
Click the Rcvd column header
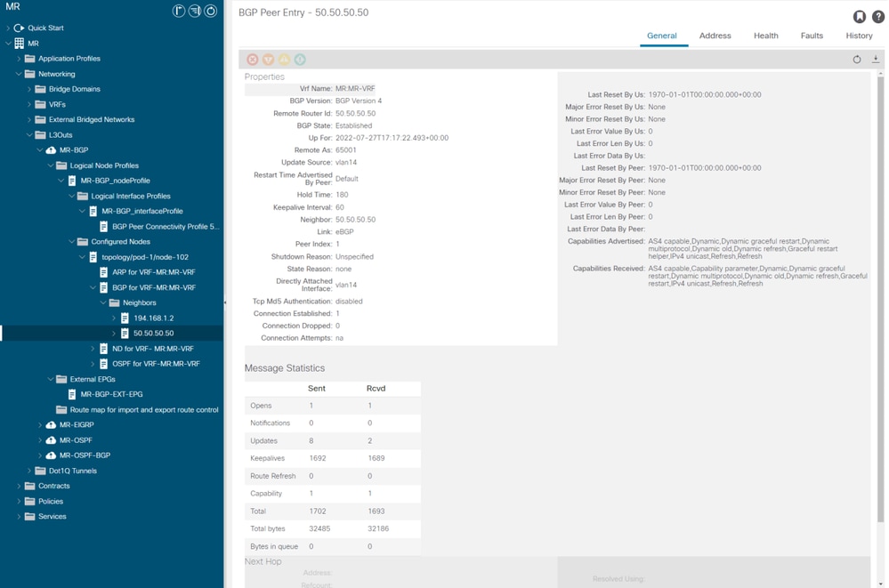click(x=376, y=389)
